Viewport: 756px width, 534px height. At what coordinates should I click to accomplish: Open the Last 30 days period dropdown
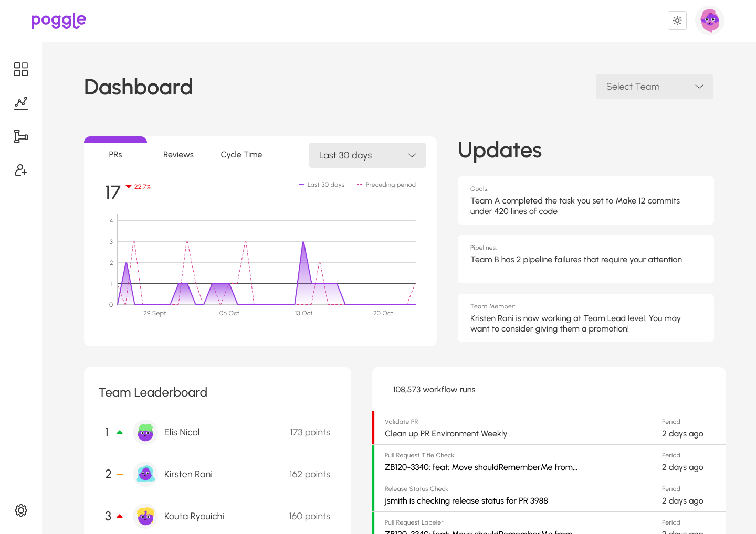[367, 155]
